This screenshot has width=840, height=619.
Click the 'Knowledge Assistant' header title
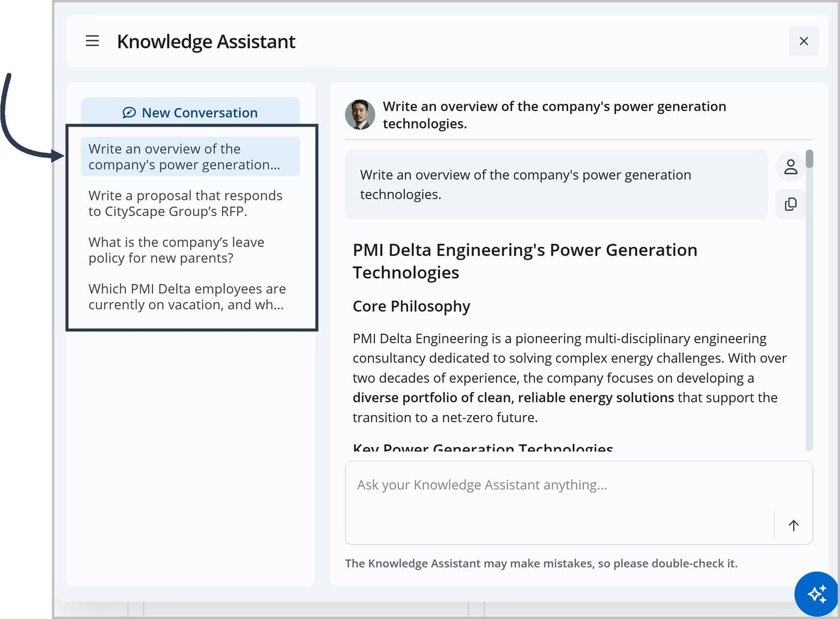pos(206,41)
